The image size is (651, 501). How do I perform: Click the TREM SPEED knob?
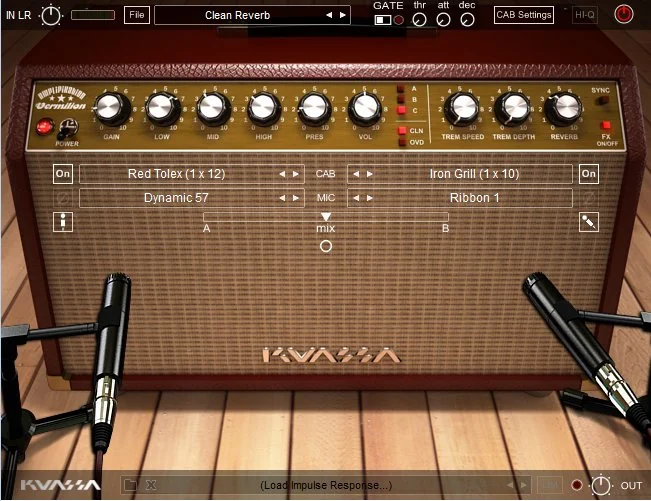462,108
